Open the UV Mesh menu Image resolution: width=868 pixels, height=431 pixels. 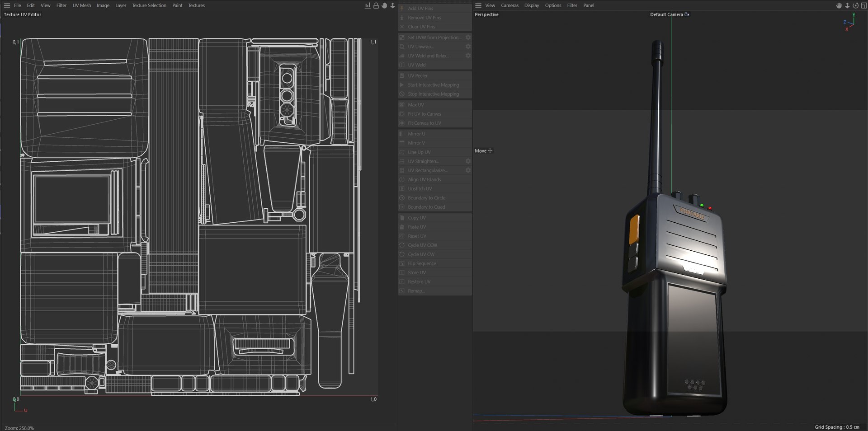pyautogui.click(x=82, y=5)
